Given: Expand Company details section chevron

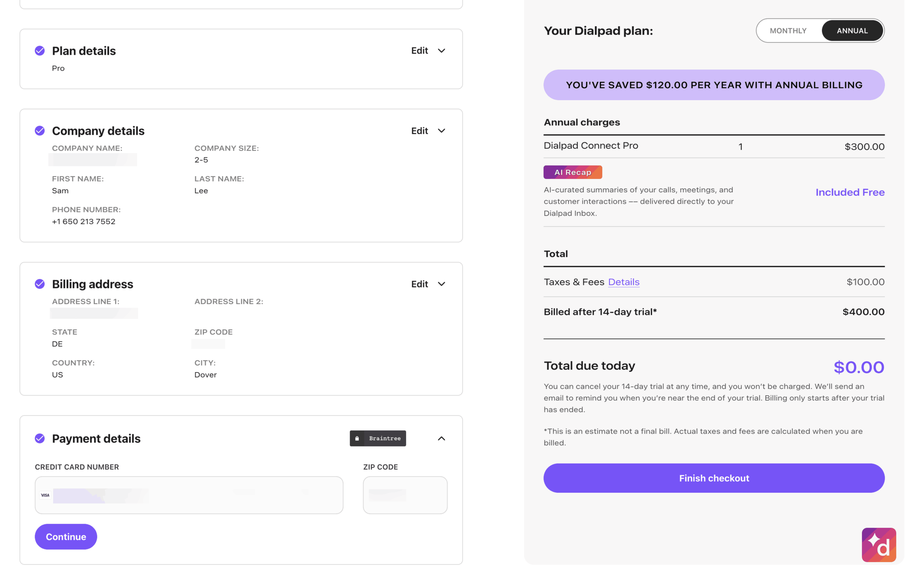Looking at the screenshot, I should 442,131.
